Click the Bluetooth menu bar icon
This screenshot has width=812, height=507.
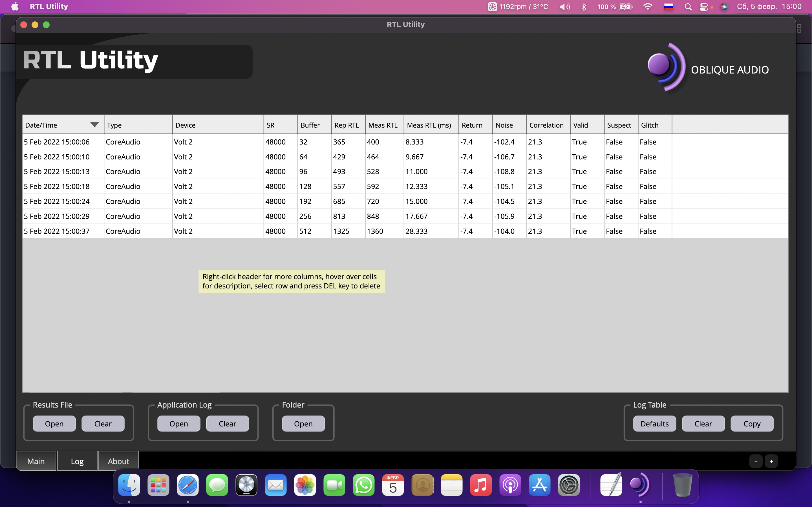[584, 7]
